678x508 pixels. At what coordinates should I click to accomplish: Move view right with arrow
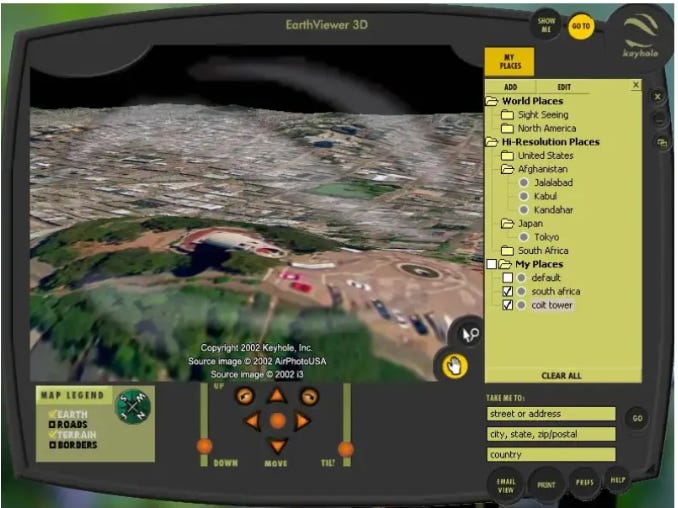[302, 421]
